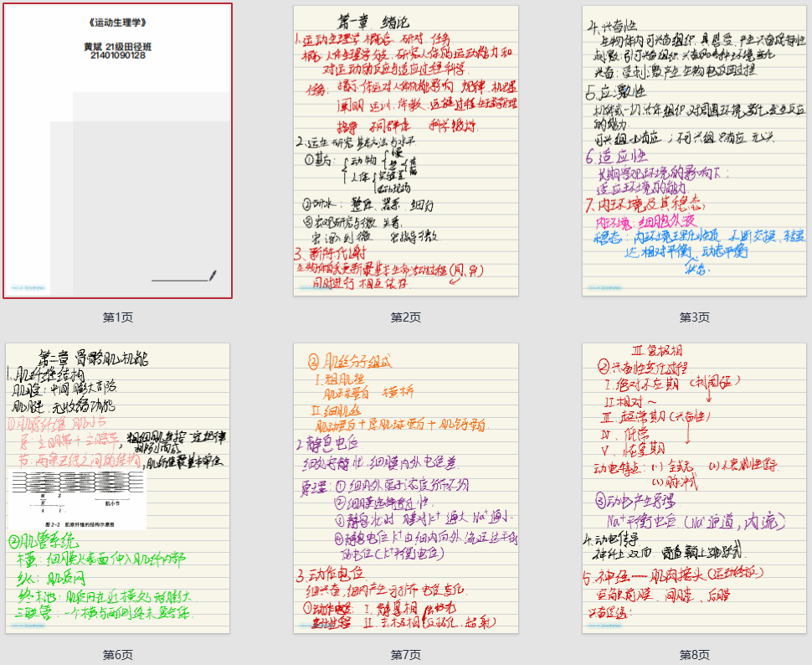Image resolution: width=812 pixels, height=665 pixels.
Task: Click the '第3页' page label
Action: (694, 317)
